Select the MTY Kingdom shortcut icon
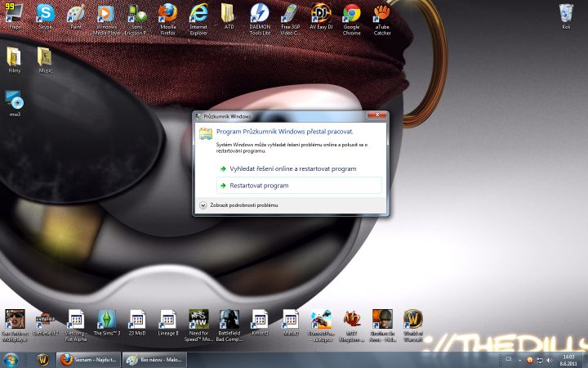Screen dimensions: 588x368 tap(352, 325)
